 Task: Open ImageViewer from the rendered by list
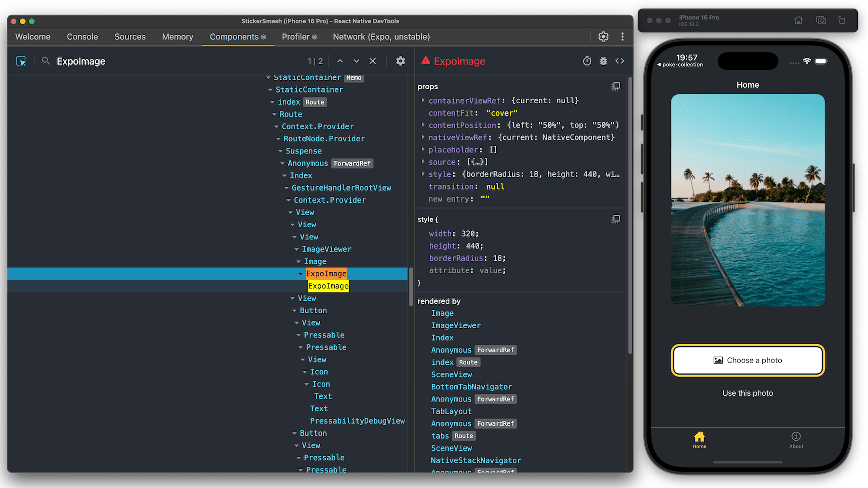456,325
